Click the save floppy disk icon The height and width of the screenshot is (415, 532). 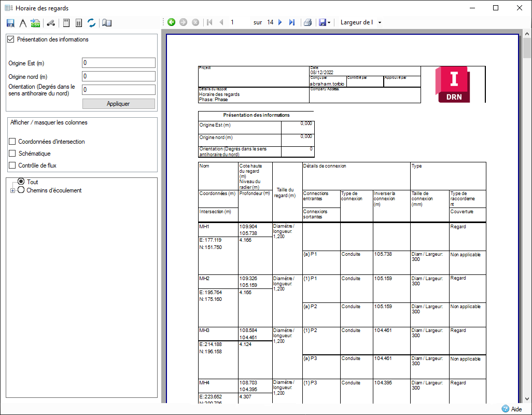(x=10, y=23)
